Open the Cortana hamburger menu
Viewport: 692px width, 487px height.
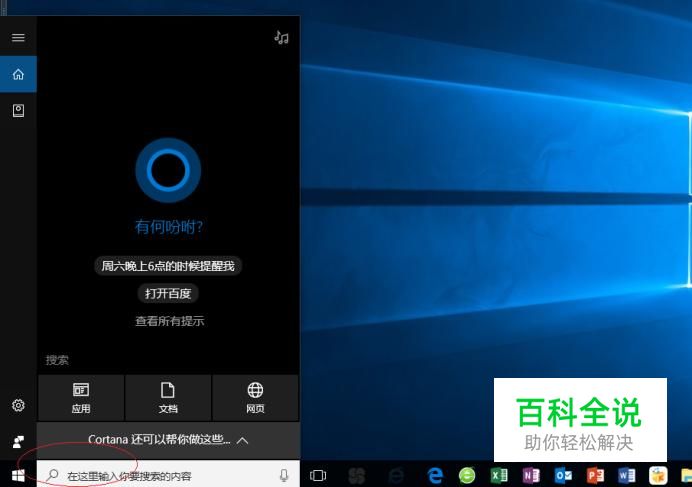pyautogui.click(x=18, y=38)
